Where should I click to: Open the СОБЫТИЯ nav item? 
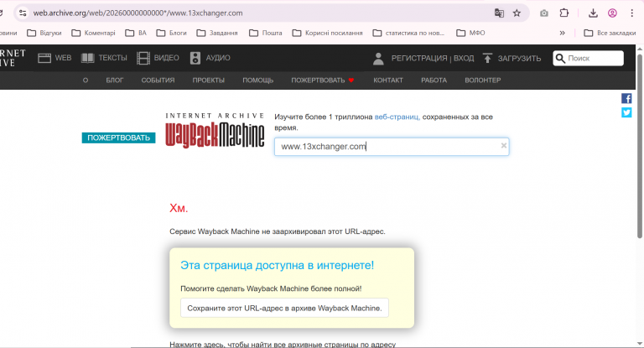tap(158, 81)
